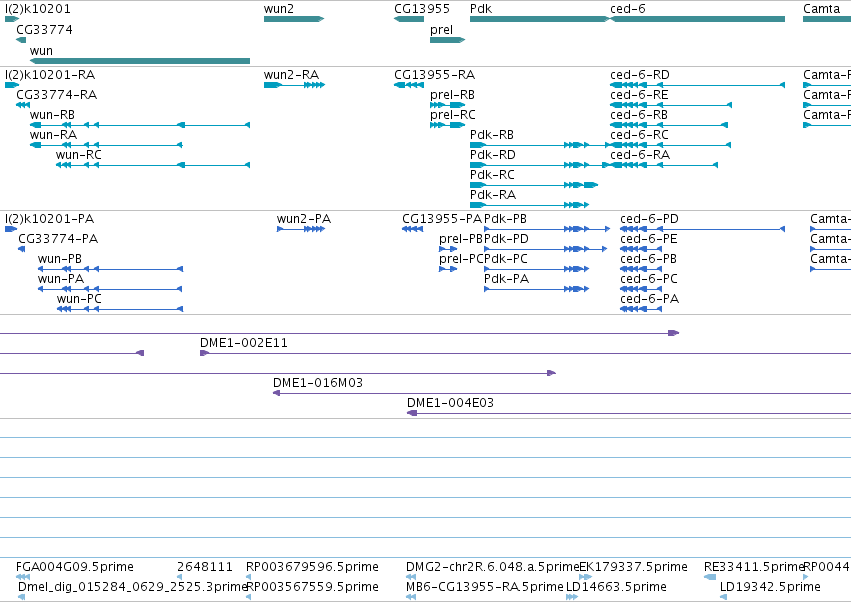Click the prel-RC transcript label
Viewport: 851px width, 602px height.
[453, 115]
